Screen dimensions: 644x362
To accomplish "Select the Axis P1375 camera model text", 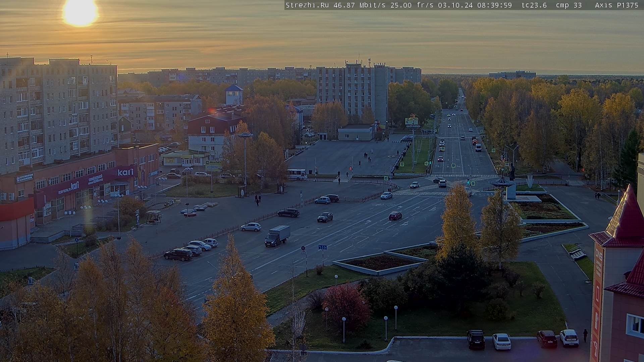I will (616, 5).
